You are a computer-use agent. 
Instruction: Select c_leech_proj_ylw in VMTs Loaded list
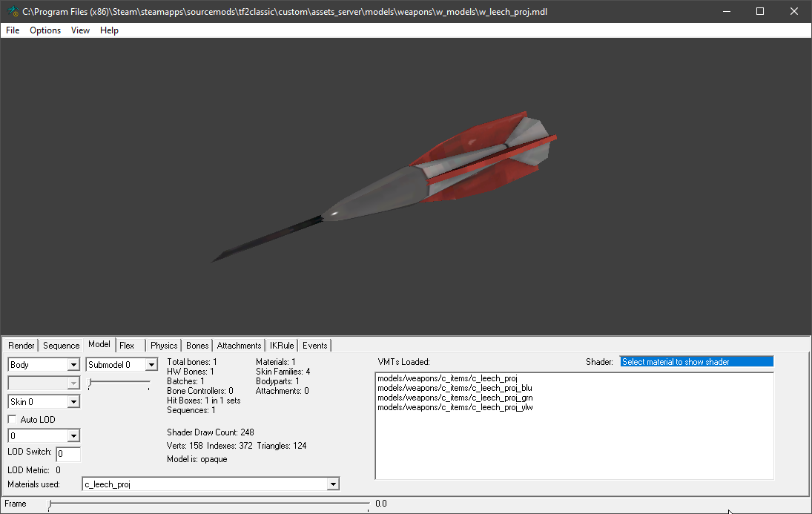click(455, 407)
